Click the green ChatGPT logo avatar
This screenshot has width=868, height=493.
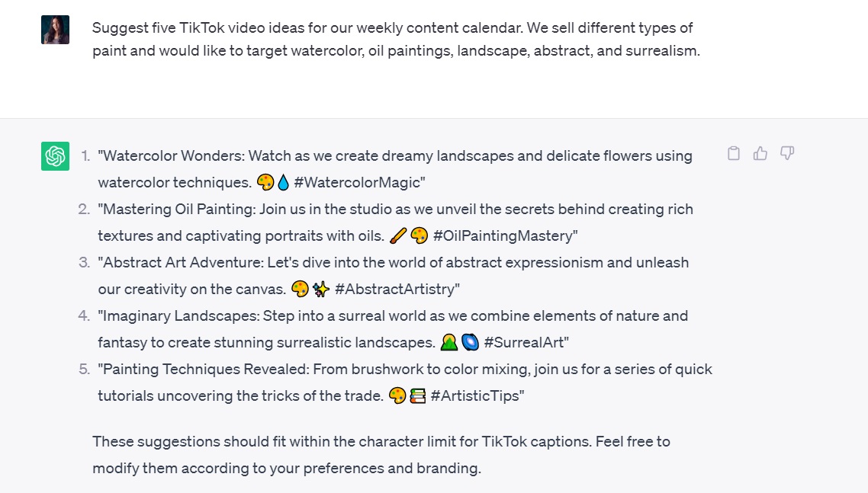point(55,156)
